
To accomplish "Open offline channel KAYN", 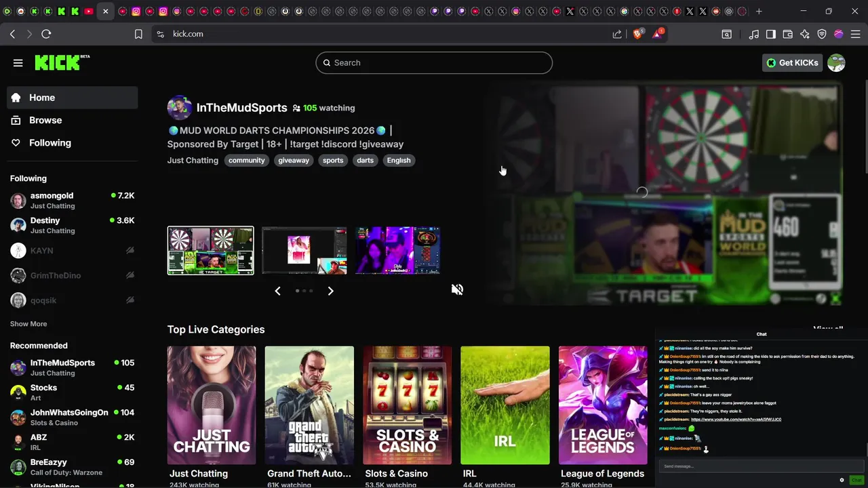I will 73,251.
